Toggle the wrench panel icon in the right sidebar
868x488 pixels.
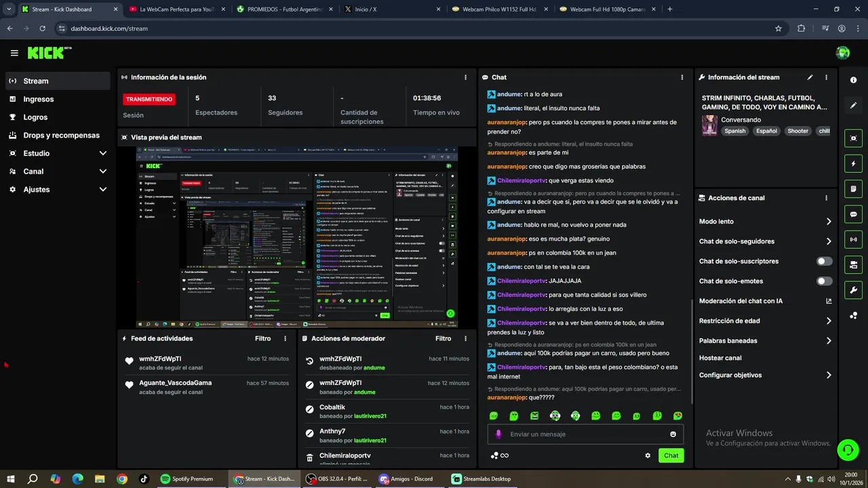coord(853,290)
